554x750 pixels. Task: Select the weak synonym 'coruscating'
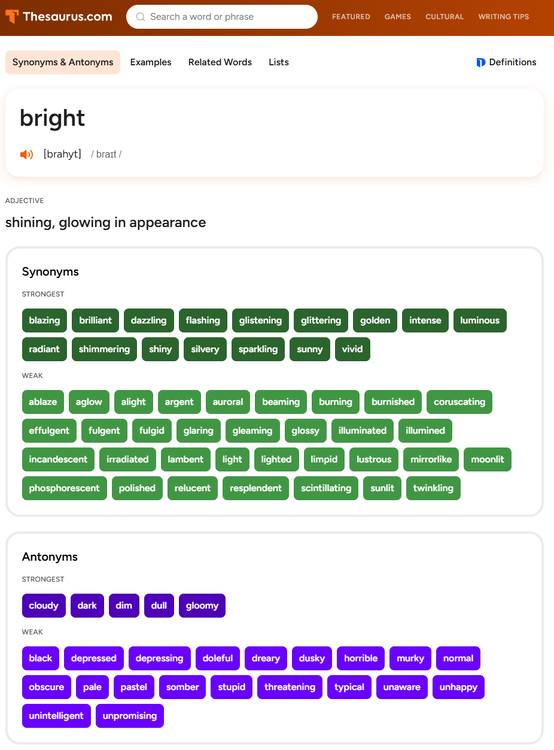pos(459,402)
